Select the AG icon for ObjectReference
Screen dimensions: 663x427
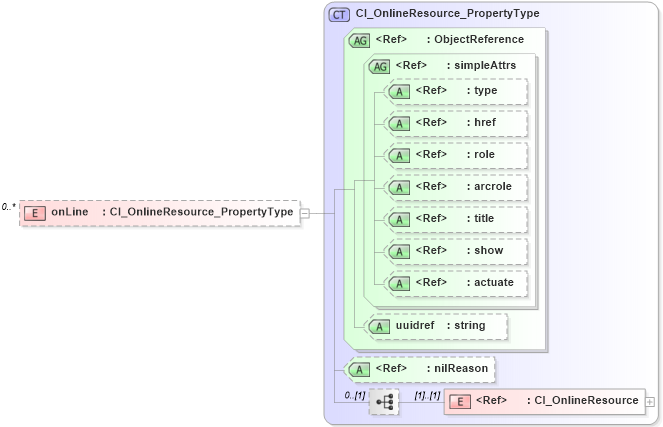(x=359, y=41)
